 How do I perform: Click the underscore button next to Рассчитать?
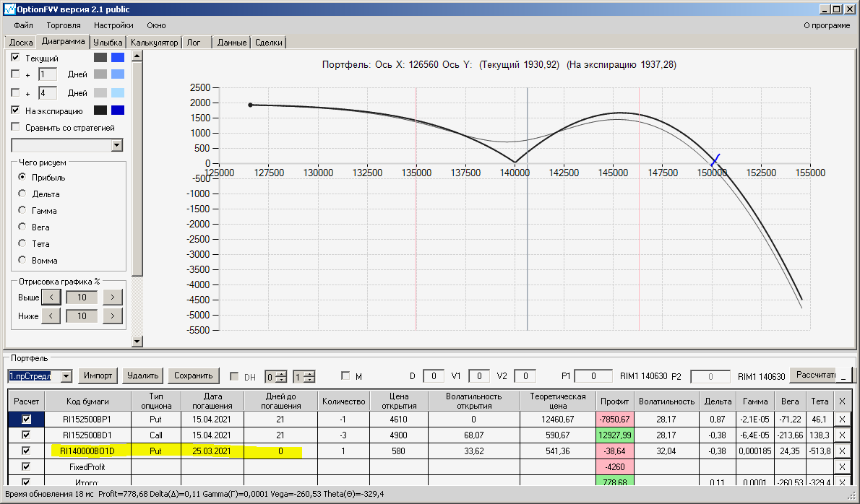tap(844, 375)
